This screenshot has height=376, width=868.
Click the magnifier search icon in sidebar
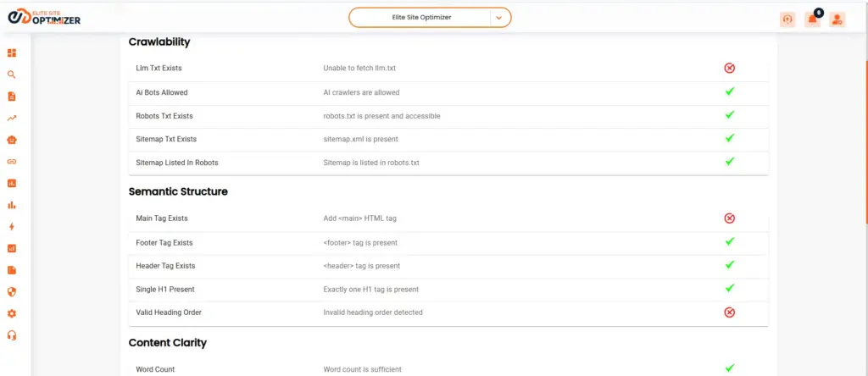[x=12, y=75]
